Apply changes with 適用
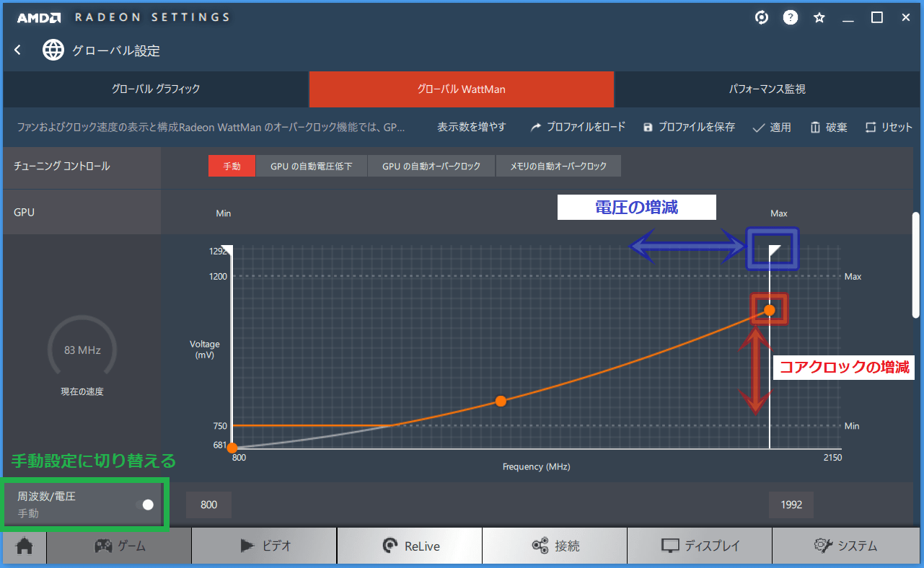Image resolution: width=924 pixels, height=568 pixels. point(772,127)
